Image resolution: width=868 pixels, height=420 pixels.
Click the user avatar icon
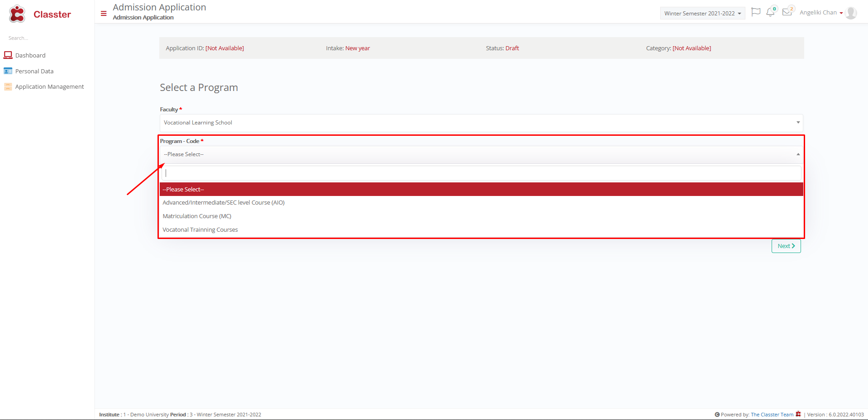click(x=851, y=13)
